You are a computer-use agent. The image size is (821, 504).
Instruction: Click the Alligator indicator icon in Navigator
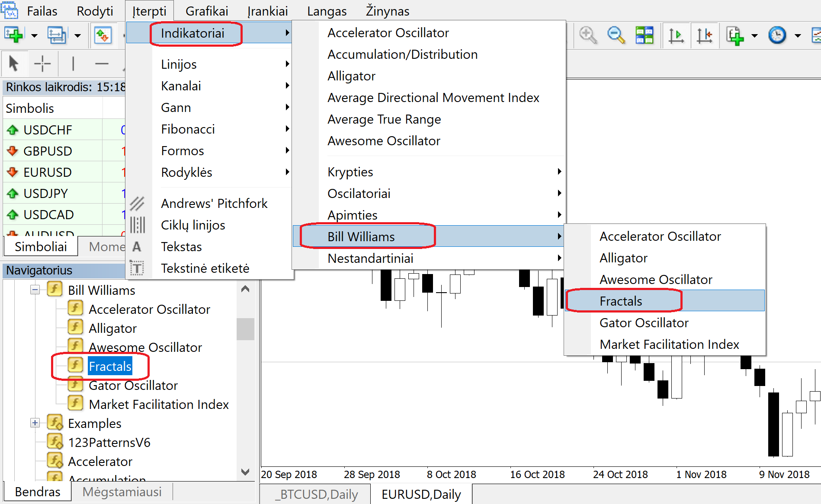click(x=75, y=327)
